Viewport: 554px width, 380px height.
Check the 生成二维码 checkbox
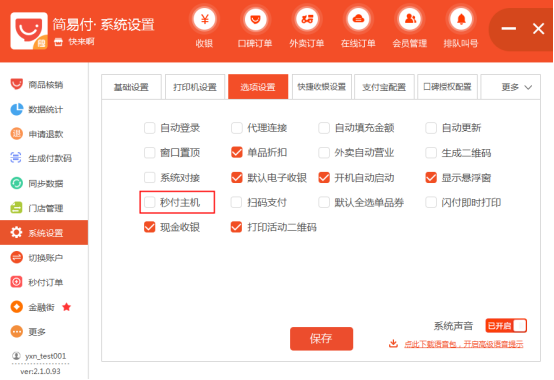tap(431, 153)
